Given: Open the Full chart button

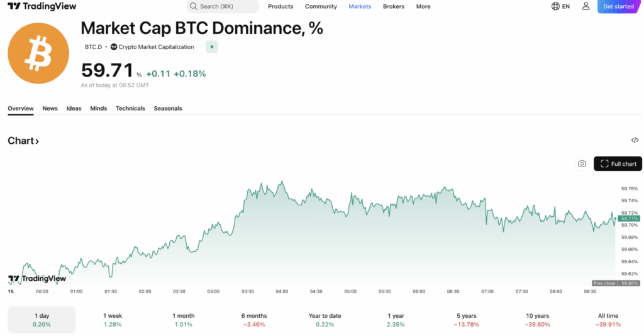Looking at the screenshot, I should 618,164.
